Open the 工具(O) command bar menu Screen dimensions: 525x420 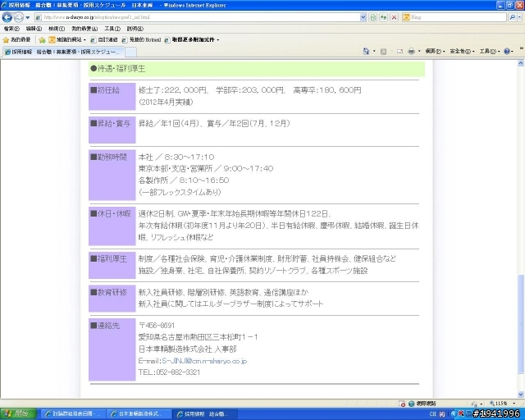pyautogui.click(x=490, y=51)
